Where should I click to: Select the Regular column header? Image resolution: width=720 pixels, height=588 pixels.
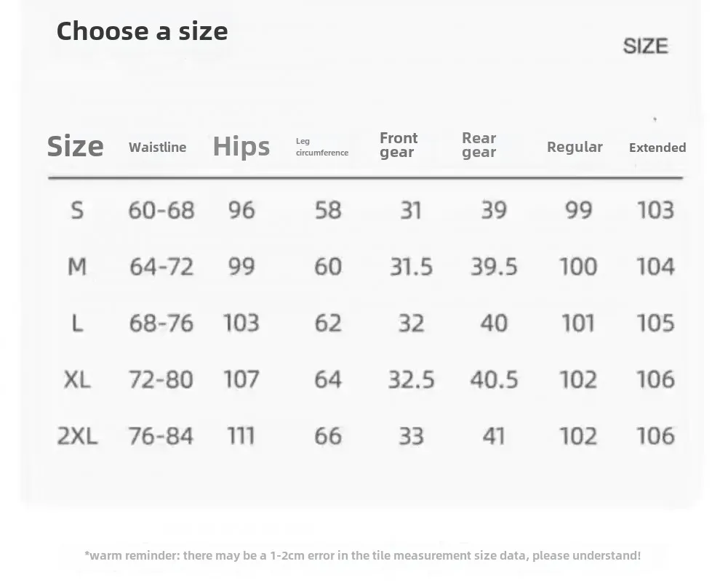coord(575,147)
